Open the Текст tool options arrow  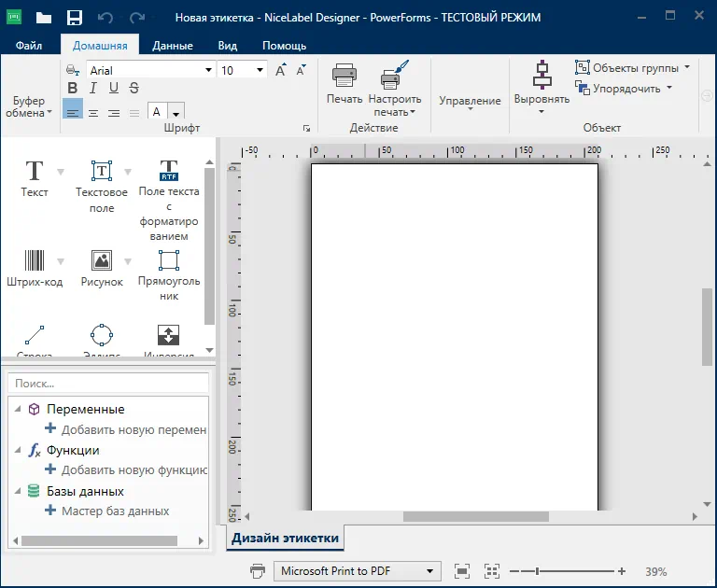click(61, 172)
